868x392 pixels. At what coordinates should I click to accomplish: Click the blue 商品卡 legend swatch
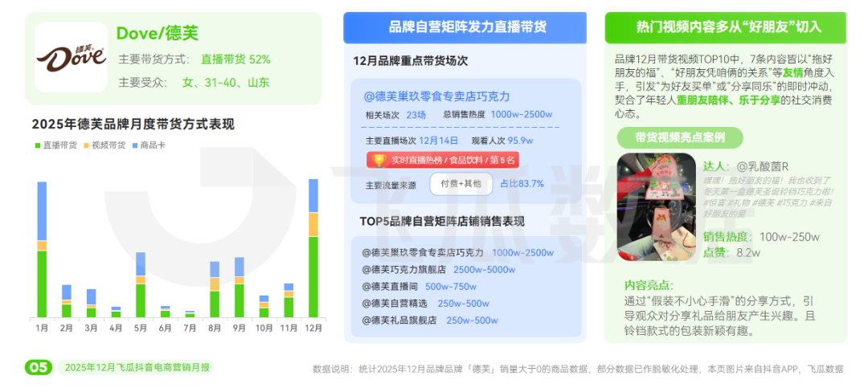[x=135, y=145]
